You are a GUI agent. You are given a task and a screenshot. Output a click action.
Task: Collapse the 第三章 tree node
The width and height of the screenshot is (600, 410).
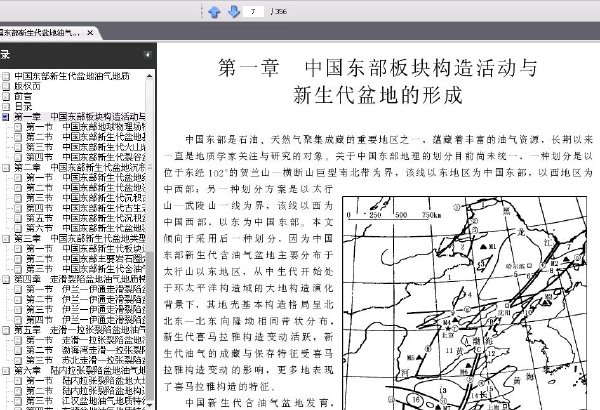click(6, 238)
